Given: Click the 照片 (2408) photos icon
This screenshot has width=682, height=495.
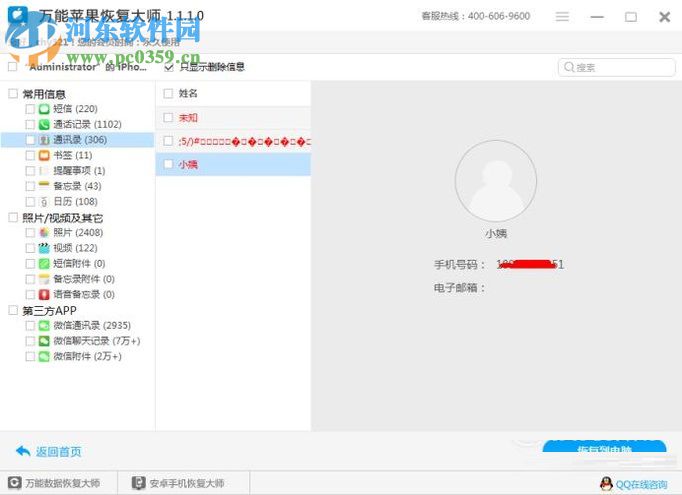Looking at the screenshot, I should [x=44, y=233].
